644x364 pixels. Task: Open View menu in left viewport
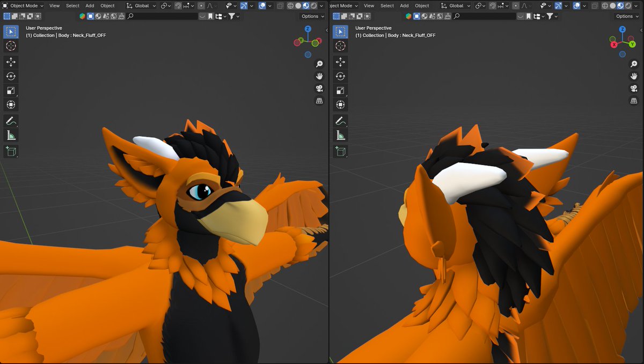click(x=55, y=5)
